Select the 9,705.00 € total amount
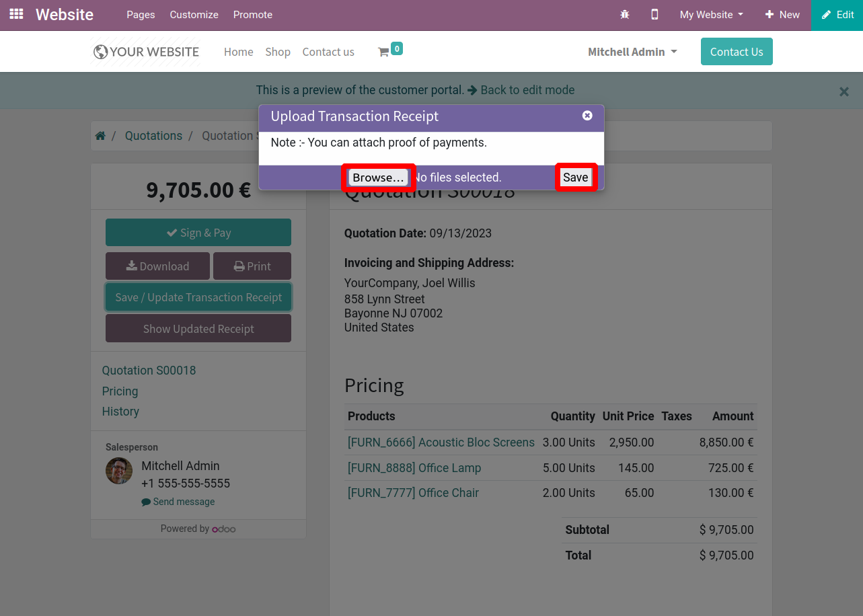The width and height of the screenshot is (863, 616). 198,190
